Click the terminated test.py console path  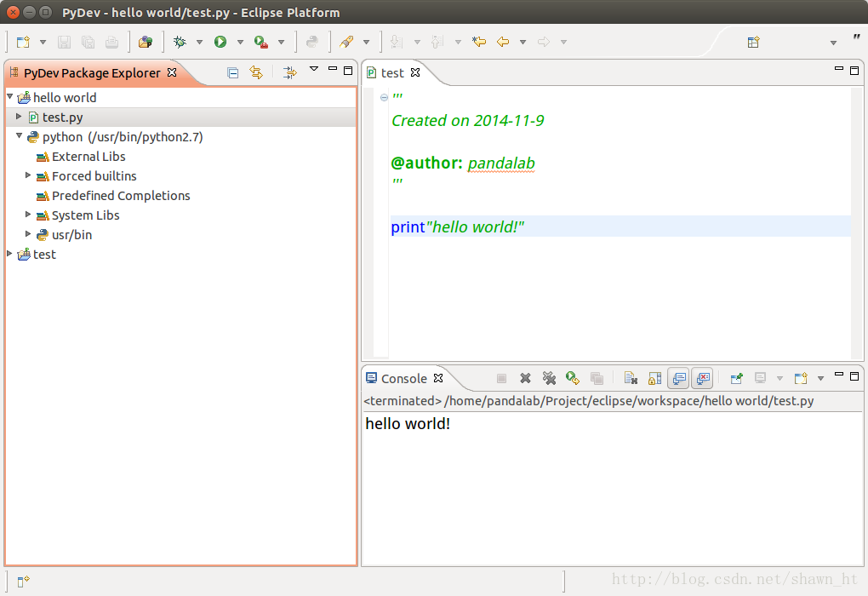click(x=588, y=401)
